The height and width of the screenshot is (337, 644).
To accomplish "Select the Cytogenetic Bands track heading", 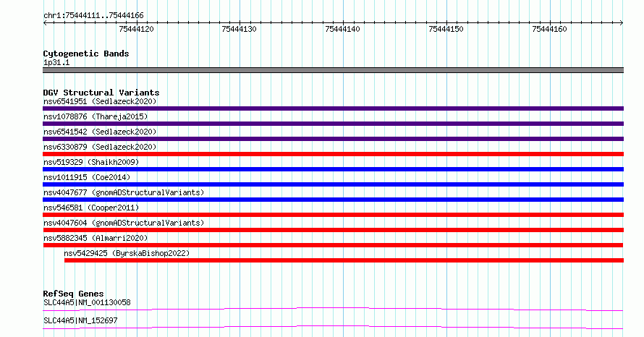I will (86, 54).
